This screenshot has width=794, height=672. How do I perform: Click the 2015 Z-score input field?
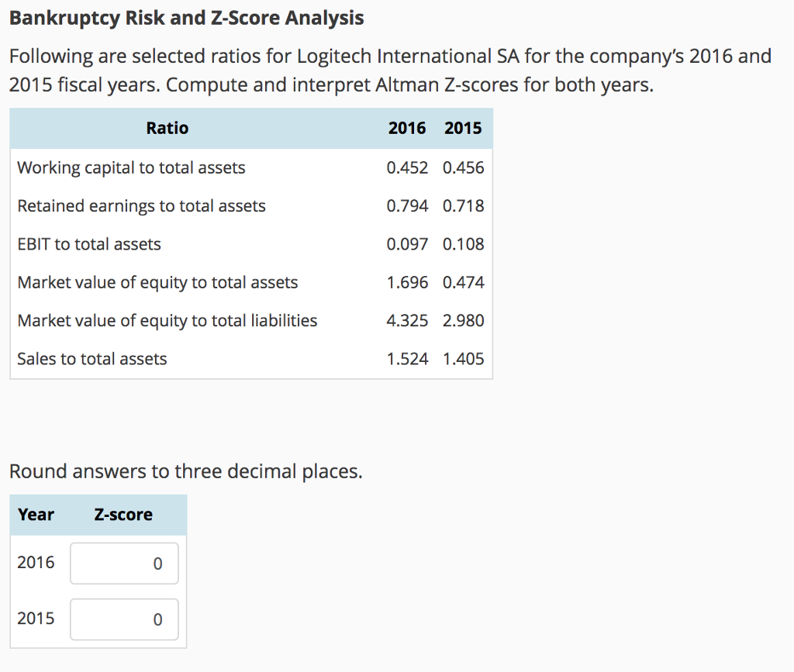124,619
